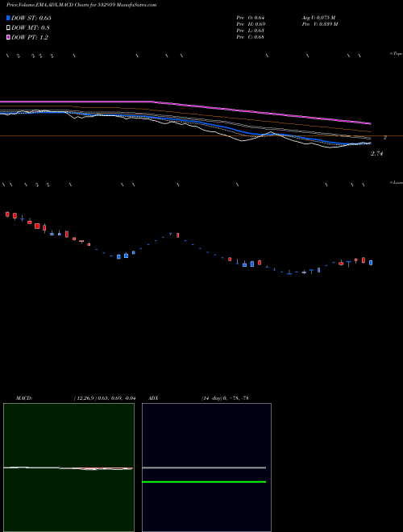
Task: Click the ADX panel title label
Action: [153, 398]
